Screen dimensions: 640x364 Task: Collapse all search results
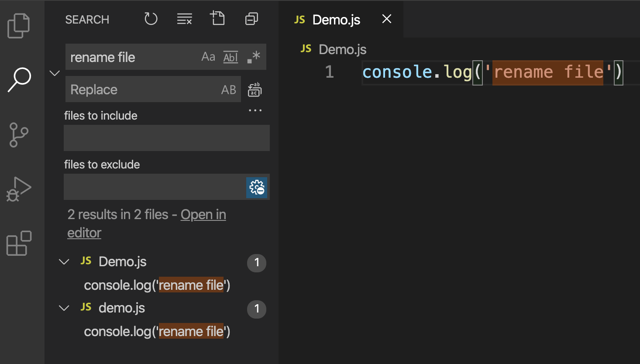[x=251, y=18]
